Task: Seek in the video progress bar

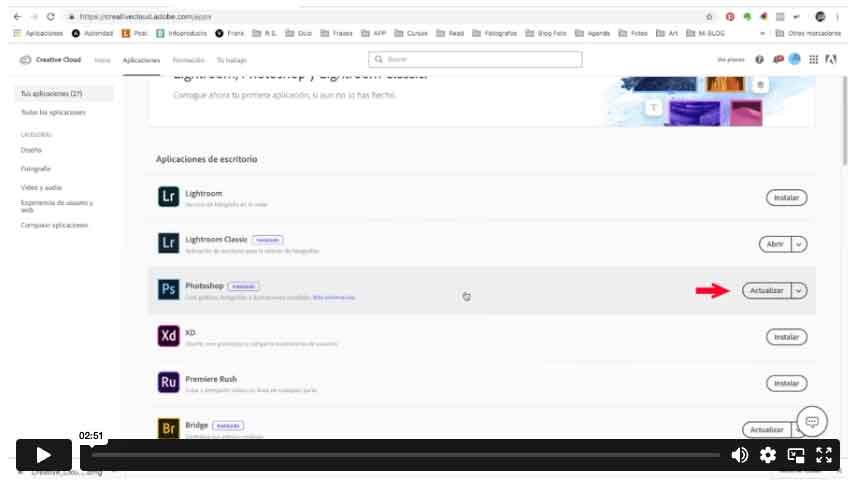Action: point(405,454)
